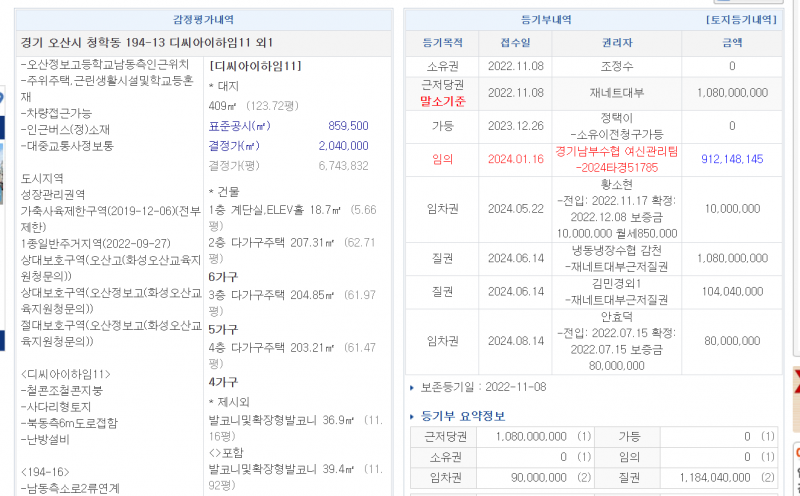Click the arrow bullet beside 보존등기일
800x496 pixels.
tap(412, 387)
